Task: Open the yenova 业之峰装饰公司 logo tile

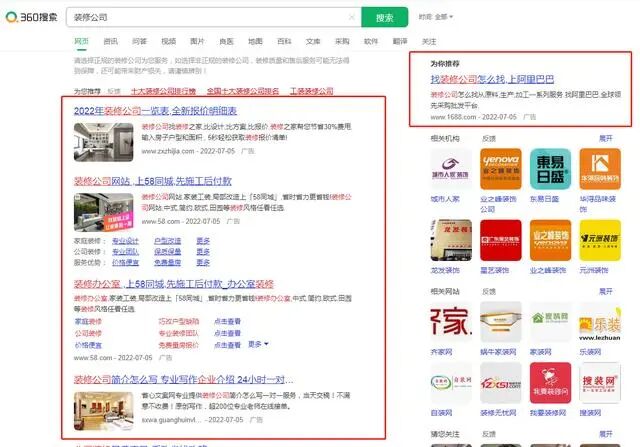Action: point(500,169)
